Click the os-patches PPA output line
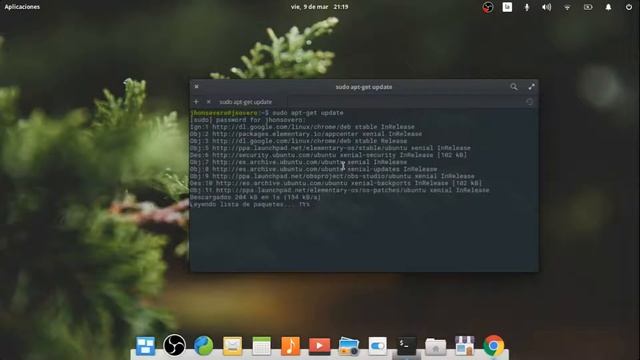Screen dimensions: 640x360 click(x=339, y=190)
